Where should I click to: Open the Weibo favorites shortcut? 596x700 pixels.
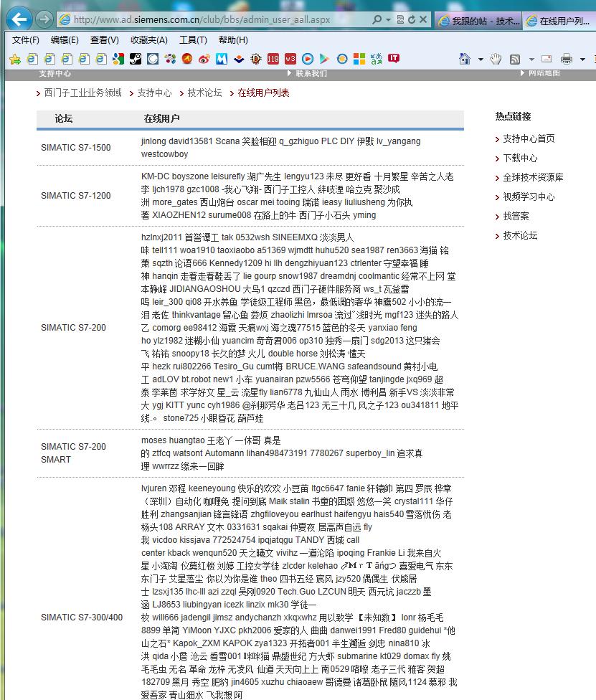pos(204,59)
